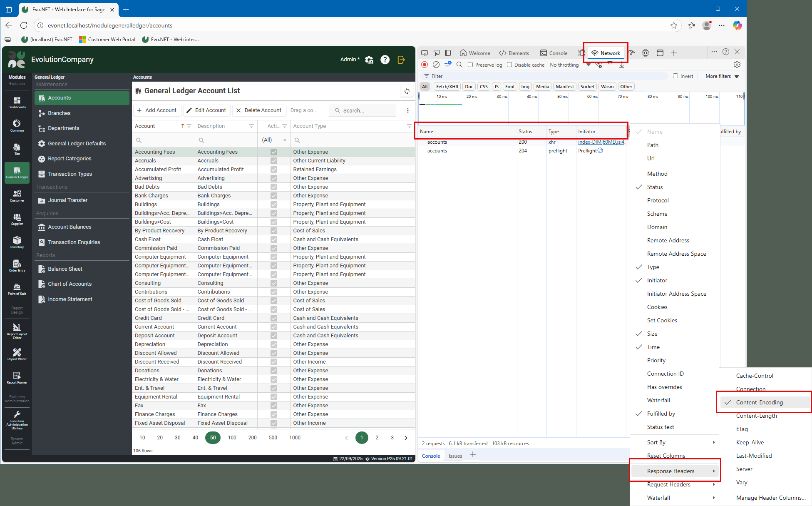812x506 pixels.
Task: Click the refresh icon in account list header
Action: pyautogui.click(x=407, y=91)
